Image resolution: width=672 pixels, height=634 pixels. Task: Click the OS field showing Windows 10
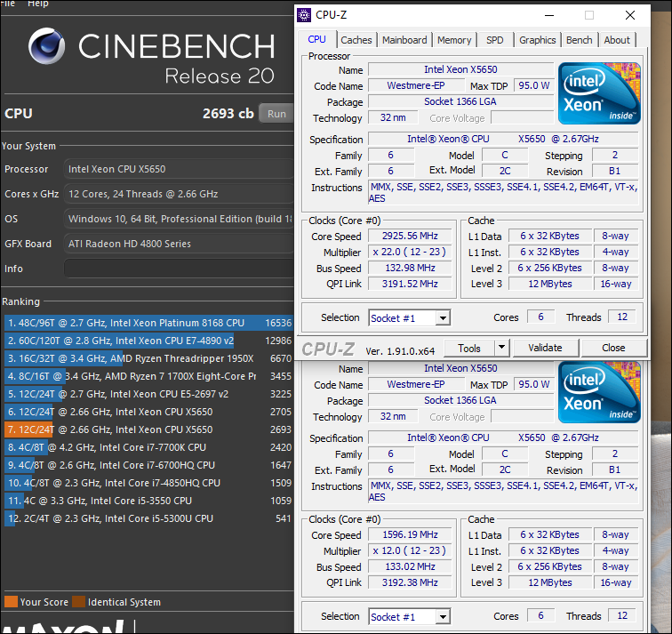(x=179, y=219)
